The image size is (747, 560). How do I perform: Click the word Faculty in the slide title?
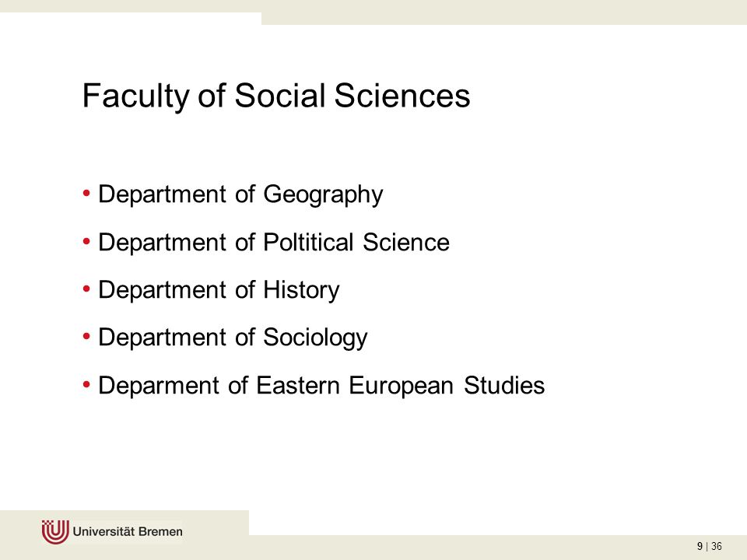click(x=136, y=96)
